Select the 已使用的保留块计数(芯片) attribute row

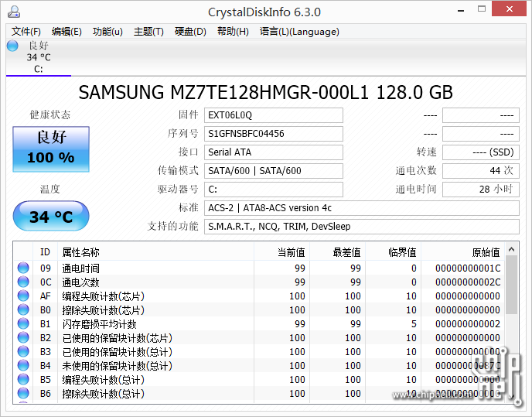pyautogui.click(x=259, y=337)
